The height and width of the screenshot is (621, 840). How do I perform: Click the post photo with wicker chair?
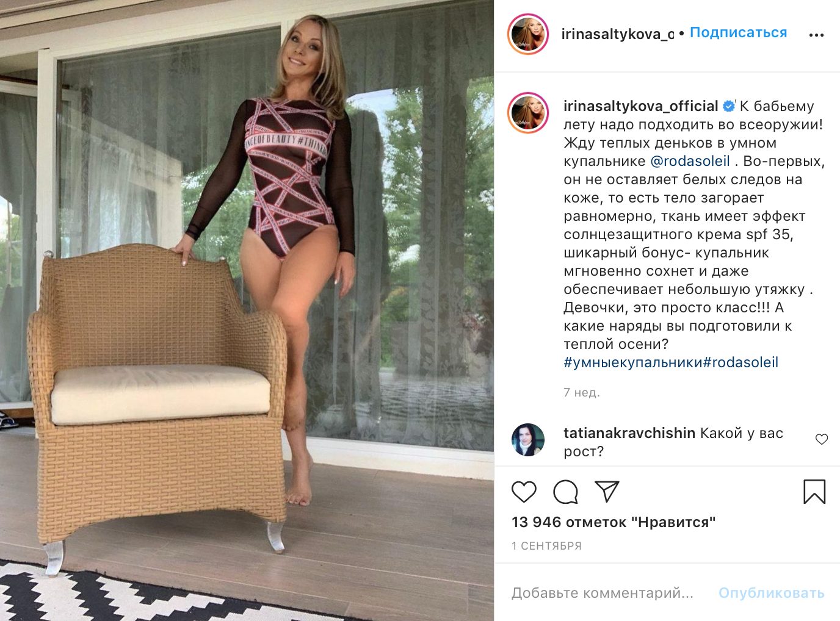[247, 310]
